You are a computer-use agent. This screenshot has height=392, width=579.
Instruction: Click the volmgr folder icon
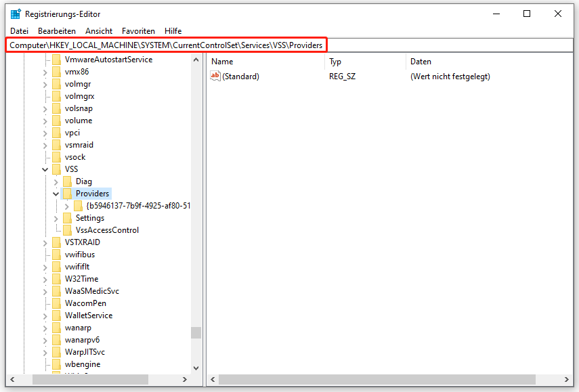(x=56, y=84)
